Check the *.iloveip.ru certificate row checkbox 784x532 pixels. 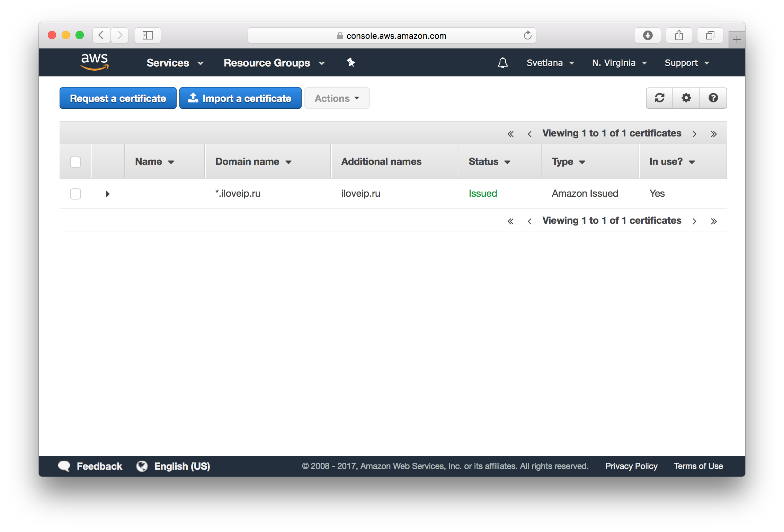coord(75,194)
